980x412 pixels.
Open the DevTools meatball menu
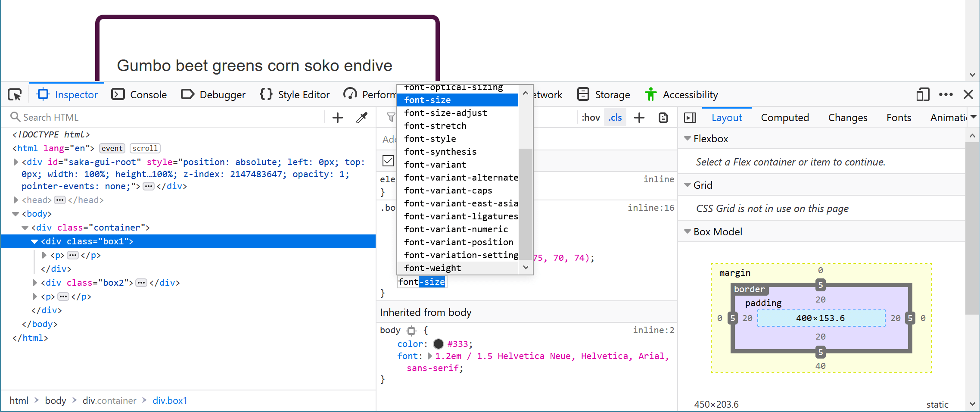946,94
